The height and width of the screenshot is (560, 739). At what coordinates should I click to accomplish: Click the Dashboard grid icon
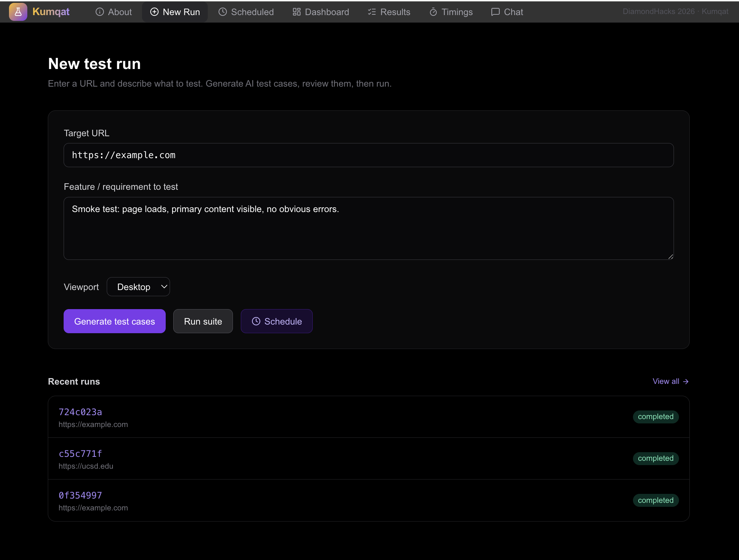click(297, 12)
